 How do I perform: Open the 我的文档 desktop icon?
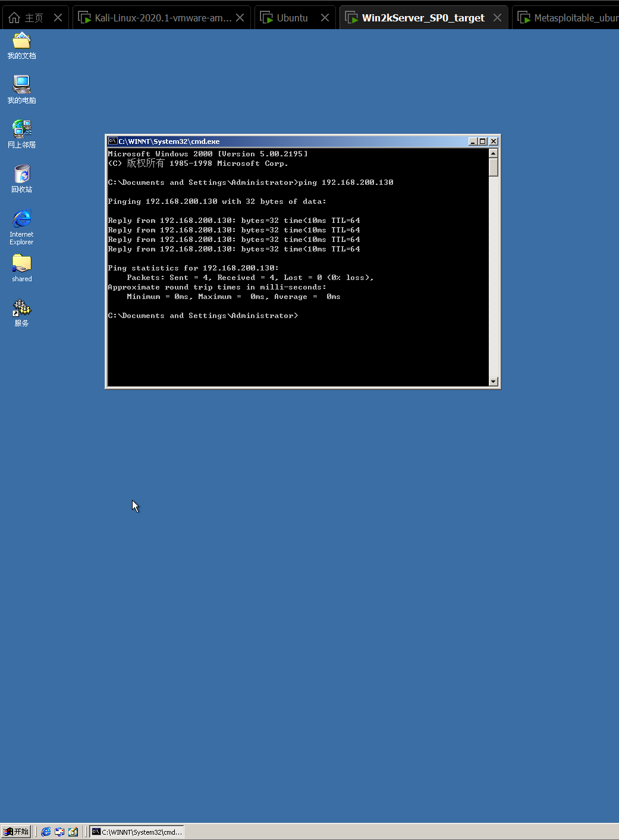click(x=21, y=46)
